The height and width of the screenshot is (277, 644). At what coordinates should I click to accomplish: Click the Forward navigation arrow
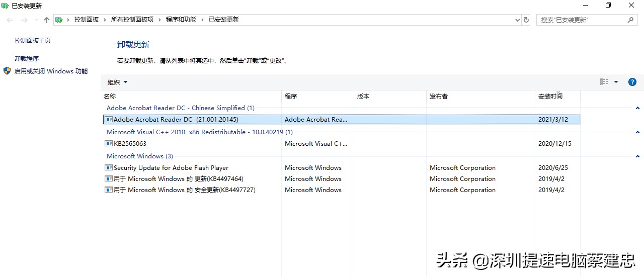[24, 20]
